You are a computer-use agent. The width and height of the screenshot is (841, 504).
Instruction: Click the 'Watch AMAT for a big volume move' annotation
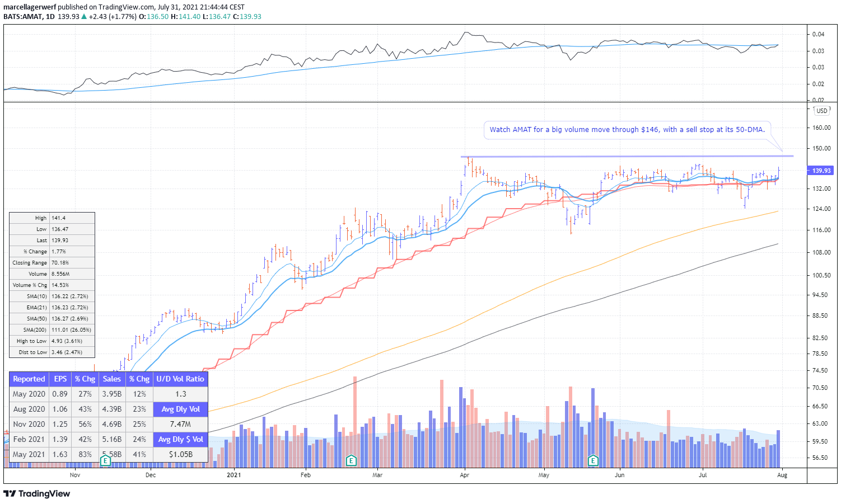[627, 130]
